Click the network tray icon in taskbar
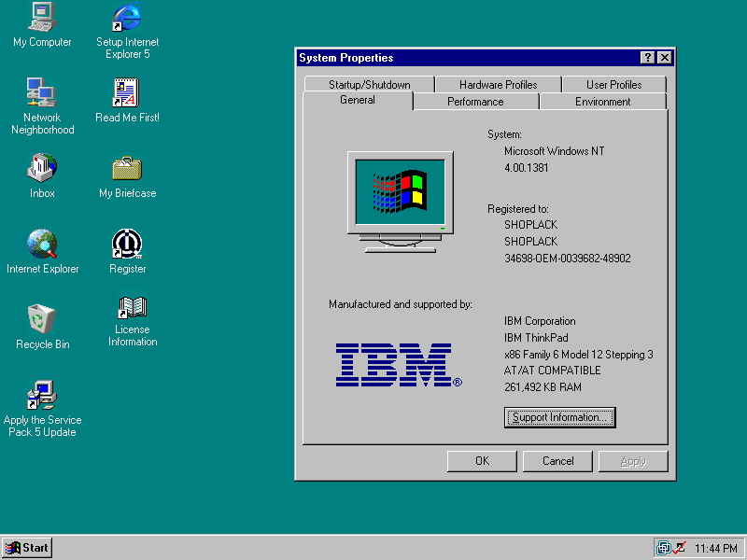Image resolution: width=747 pixels, height=560 pixels. coord(664,548)
